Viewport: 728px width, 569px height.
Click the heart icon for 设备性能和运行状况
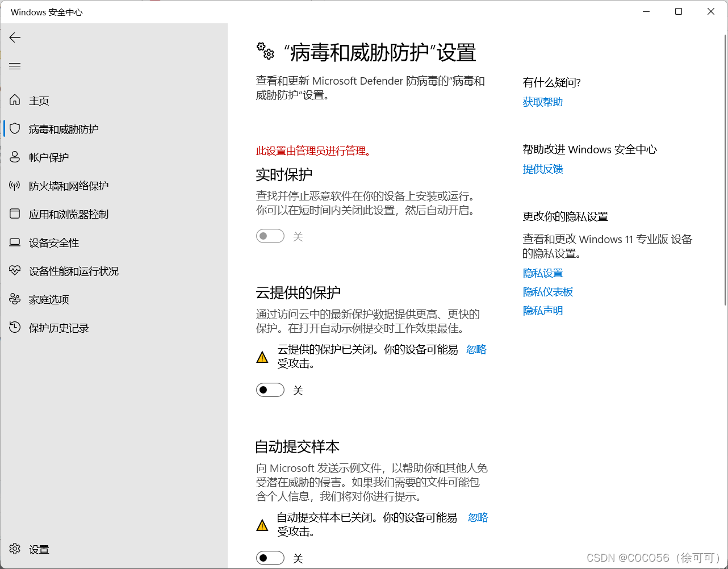pyautogui.click(x=15, y=271)
